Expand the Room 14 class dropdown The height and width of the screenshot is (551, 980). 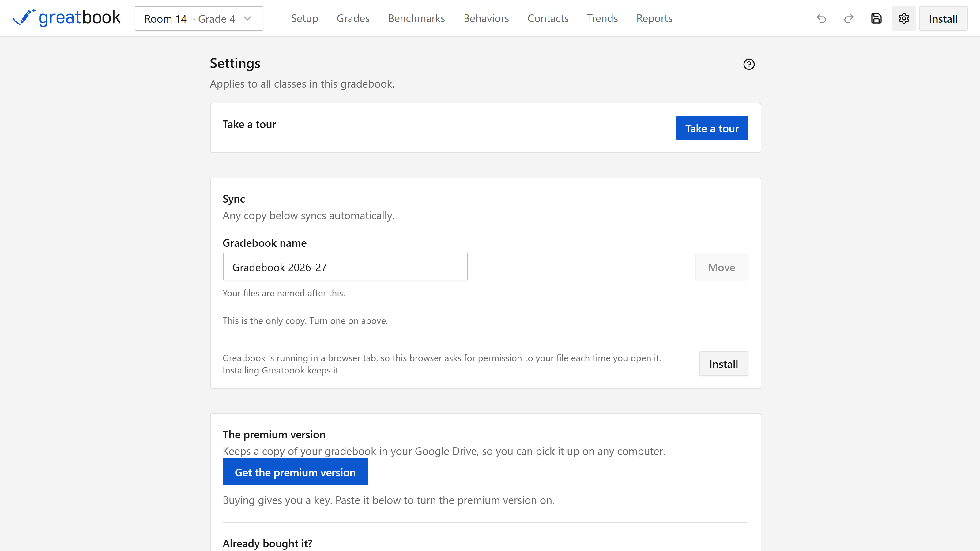(x=199, y=18)
